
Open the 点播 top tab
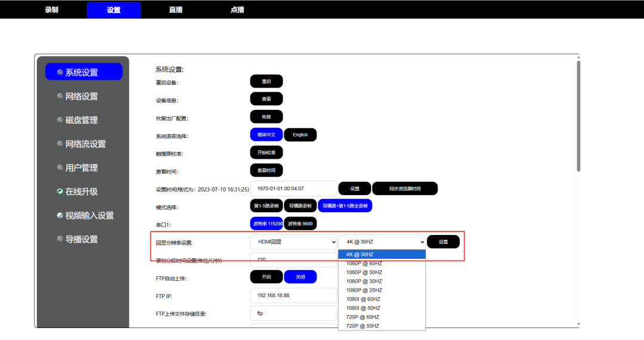click(x=237, y=10)
